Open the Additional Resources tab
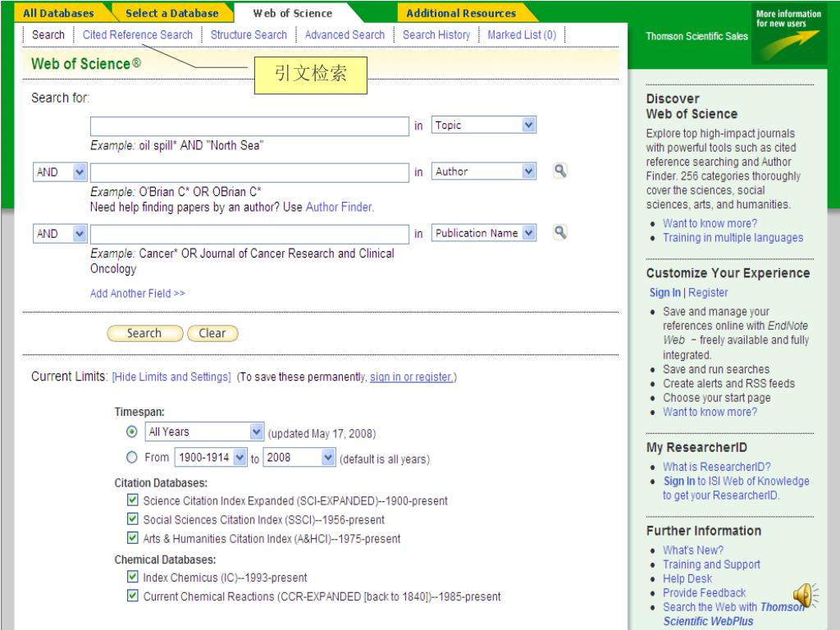 (461, 13)
